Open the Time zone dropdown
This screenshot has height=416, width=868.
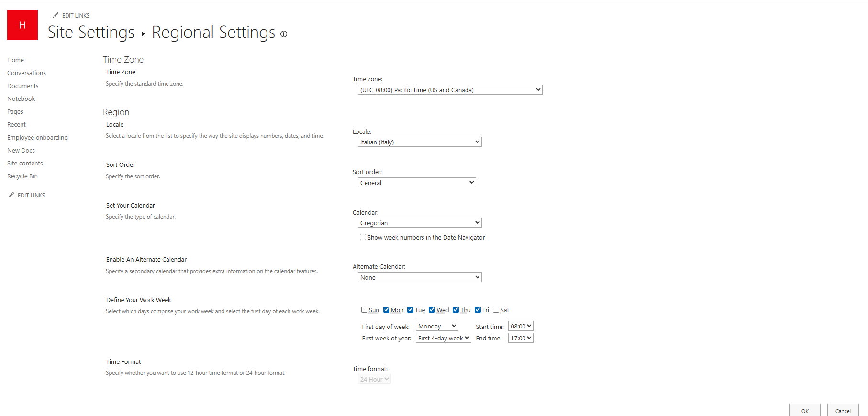[450, 90]
